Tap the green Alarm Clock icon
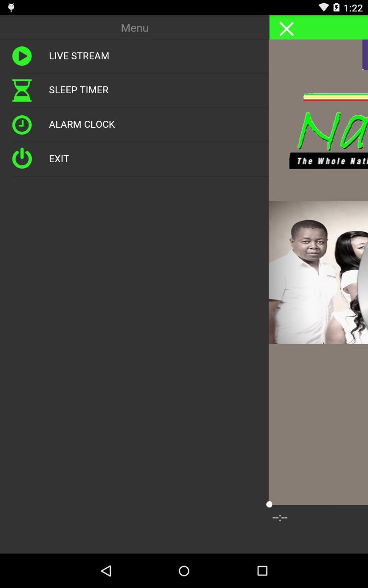 (22, 124)
